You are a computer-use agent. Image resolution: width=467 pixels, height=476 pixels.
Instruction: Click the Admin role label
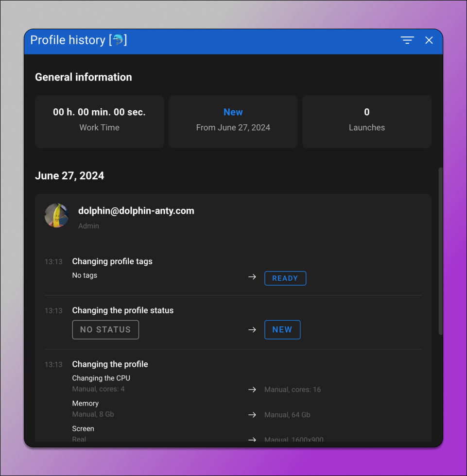[88, 226]
